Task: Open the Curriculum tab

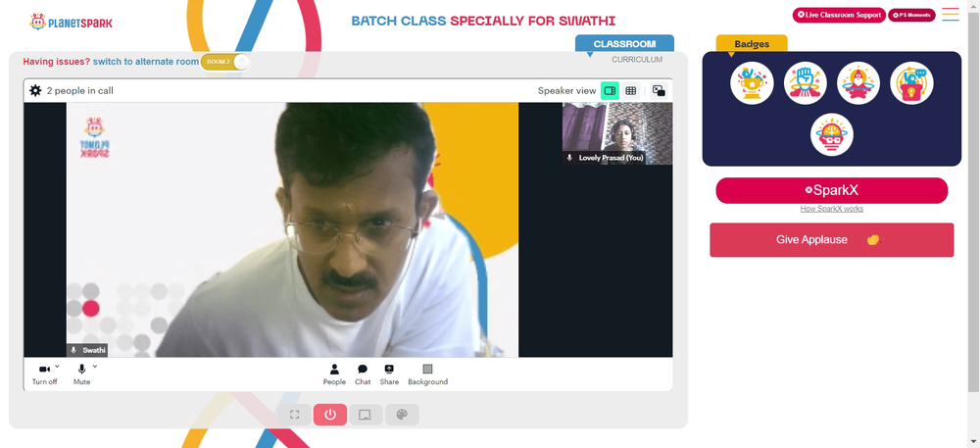Action: [637, 60]
